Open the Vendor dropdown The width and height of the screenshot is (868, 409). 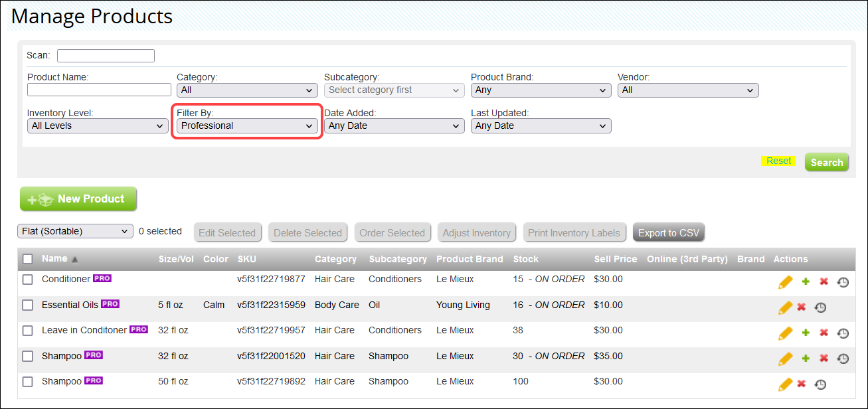688,90
